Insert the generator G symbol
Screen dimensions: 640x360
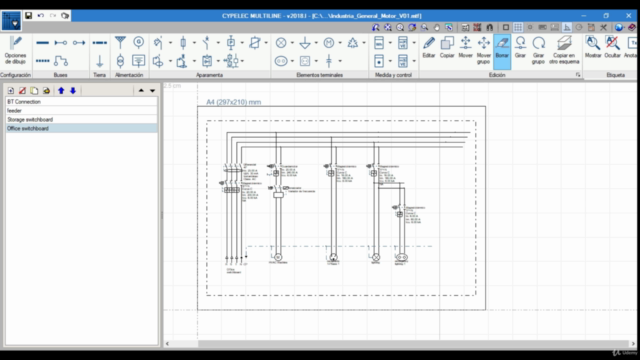tap(139, 42)
